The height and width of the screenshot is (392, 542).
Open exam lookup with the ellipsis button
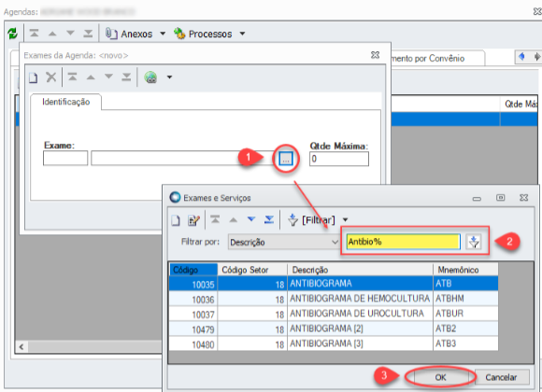coord(286,159)
